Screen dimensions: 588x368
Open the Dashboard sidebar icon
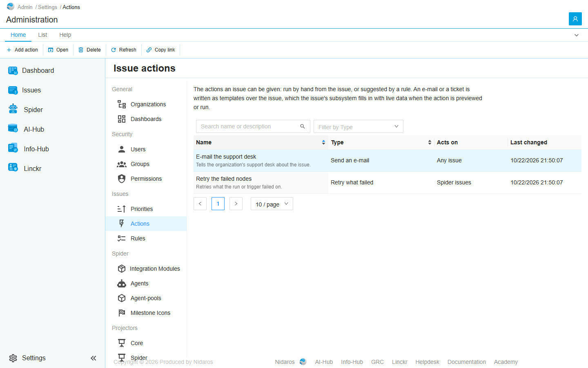click(x=13, y=71)
